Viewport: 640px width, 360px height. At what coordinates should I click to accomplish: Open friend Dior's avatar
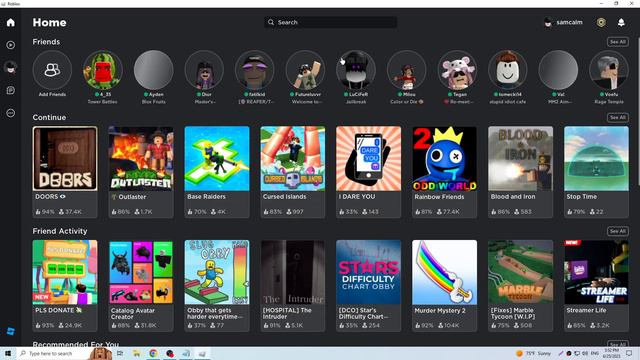point(204,70)
